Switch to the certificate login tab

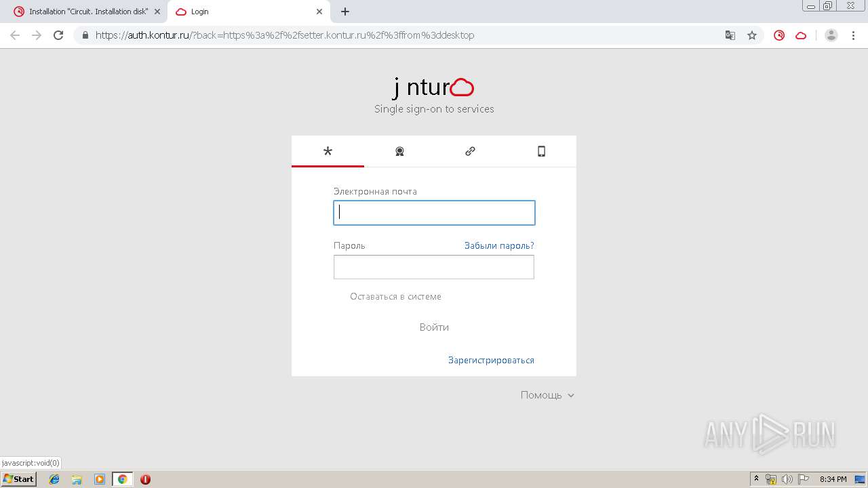click(399, 151)
